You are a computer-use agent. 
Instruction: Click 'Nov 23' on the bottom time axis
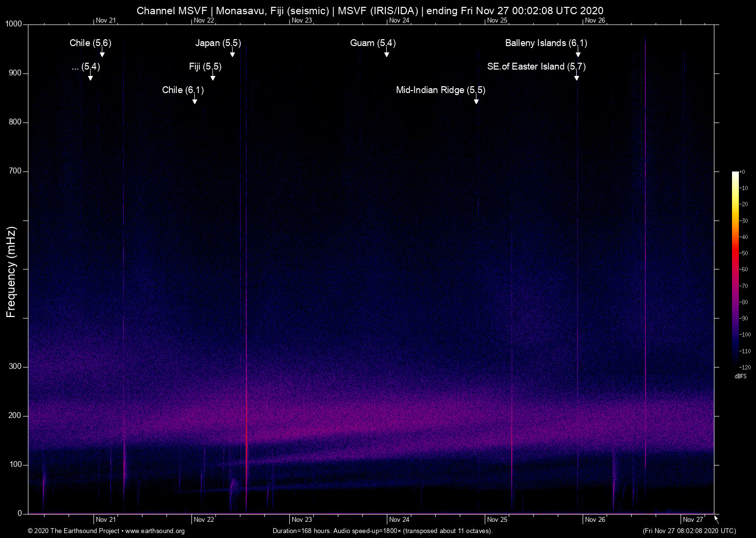click(302, 520)
